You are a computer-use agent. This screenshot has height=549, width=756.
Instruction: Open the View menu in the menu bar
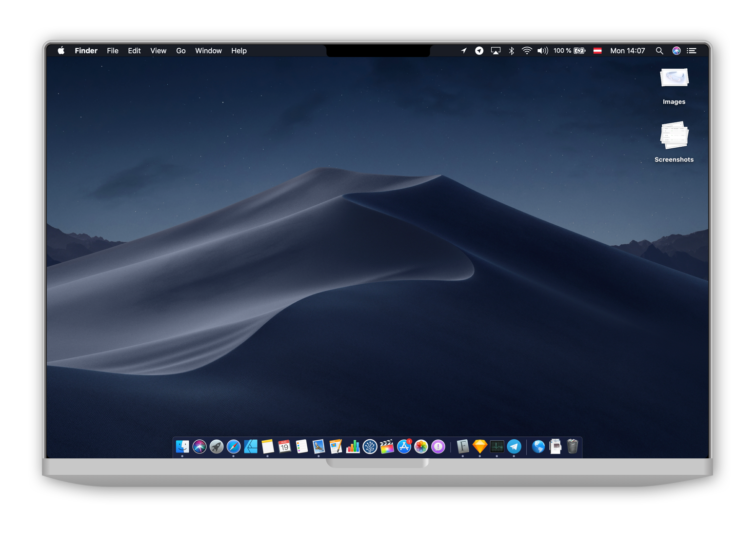click(x=158, y=50)
